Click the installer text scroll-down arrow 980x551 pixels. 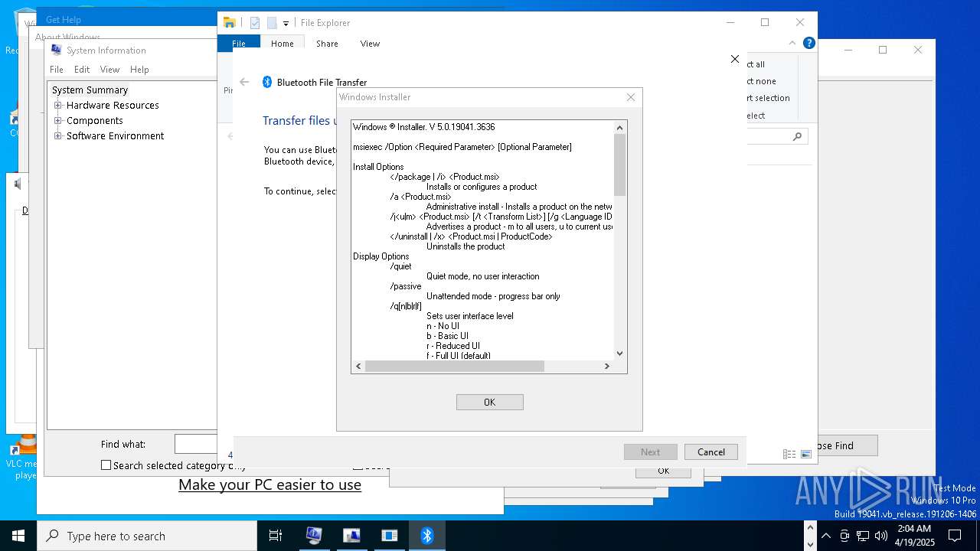pos(620,354)
